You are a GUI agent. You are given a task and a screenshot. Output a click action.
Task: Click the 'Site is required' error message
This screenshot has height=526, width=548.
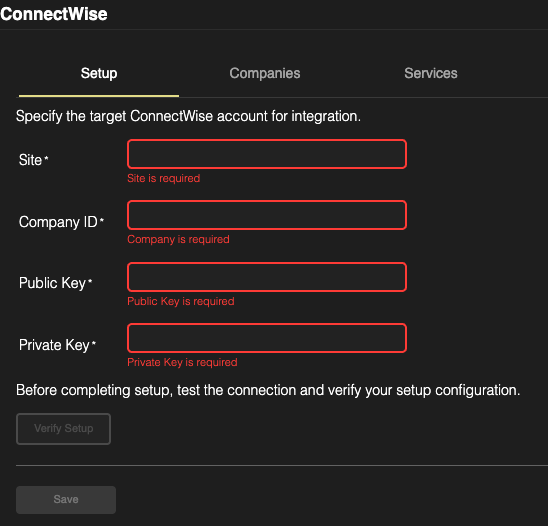click(164, 178)
